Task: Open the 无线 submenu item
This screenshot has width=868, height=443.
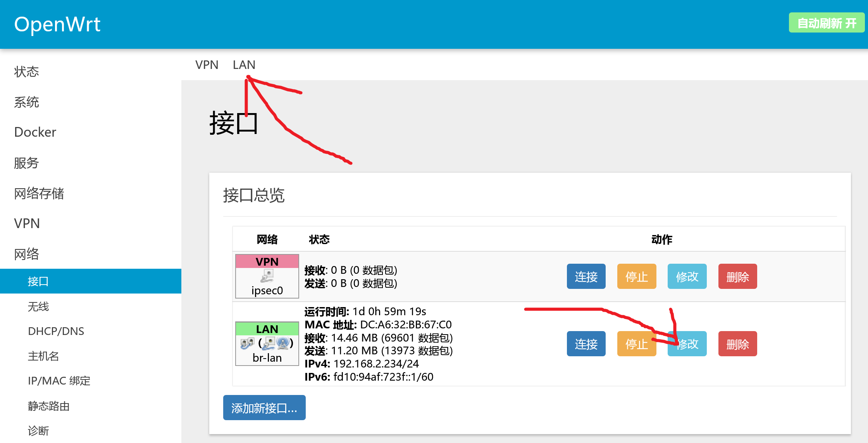Action: pyautogui.click(x=38, y=307)
